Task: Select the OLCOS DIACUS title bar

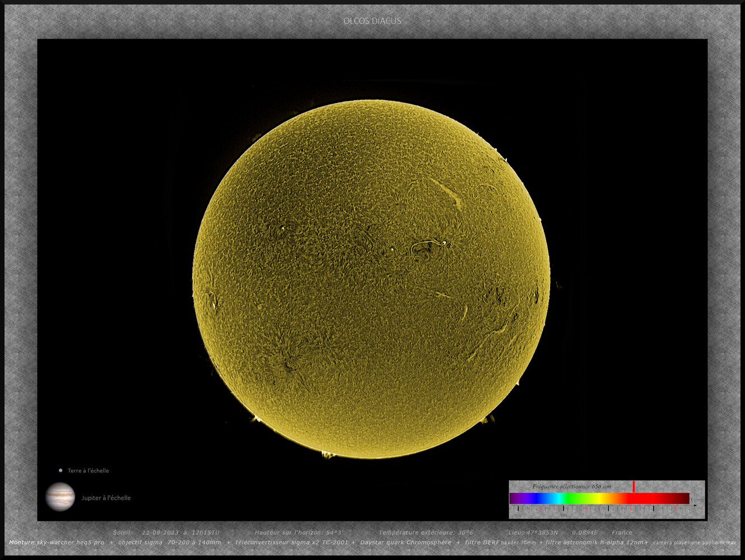Action: pyautogui.click(x=372, y=20)
